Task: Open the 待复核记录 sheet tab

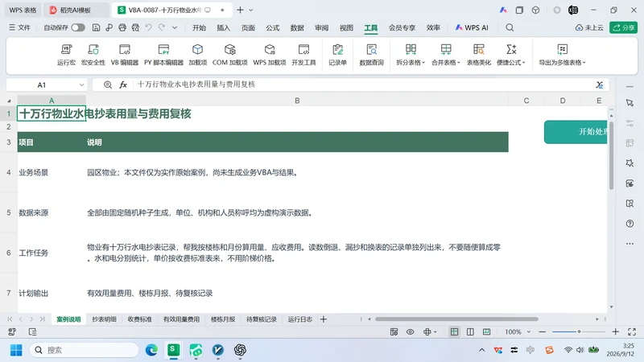Action: click(x=262, y=319)
